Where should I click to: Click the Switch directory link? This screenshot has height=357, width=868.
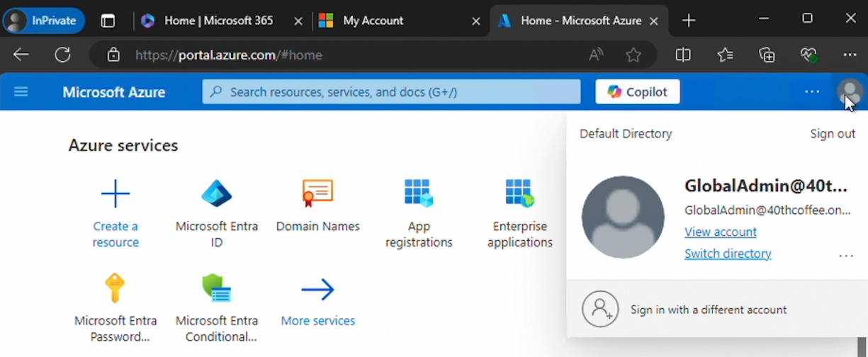coord(728,254)
